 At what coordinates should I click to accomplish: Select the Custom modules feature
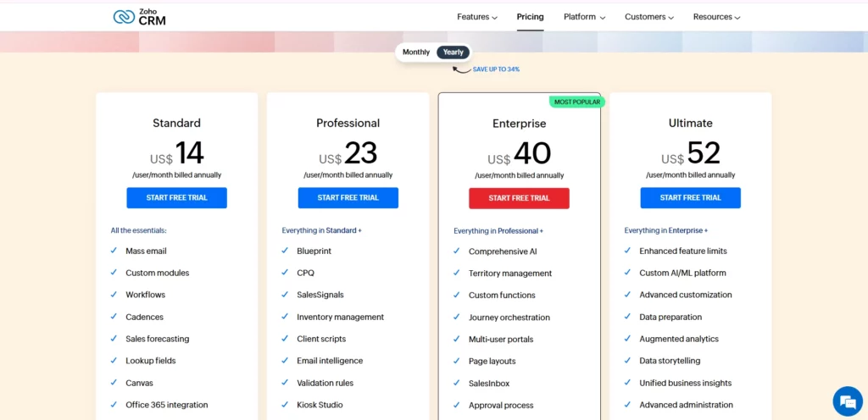coord(157,273)
